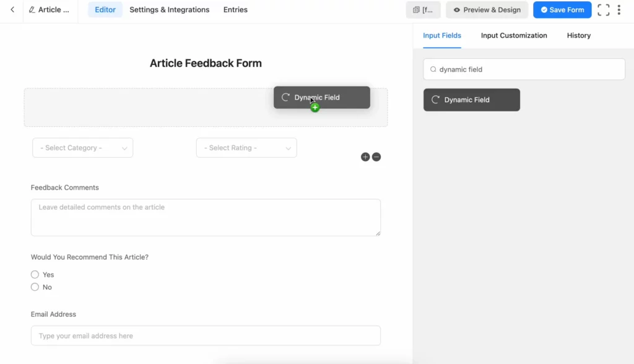Select the Dynamic Field element in sidebar
The width and height of the screenshot is (634, 364).
(x=471, y=100)
